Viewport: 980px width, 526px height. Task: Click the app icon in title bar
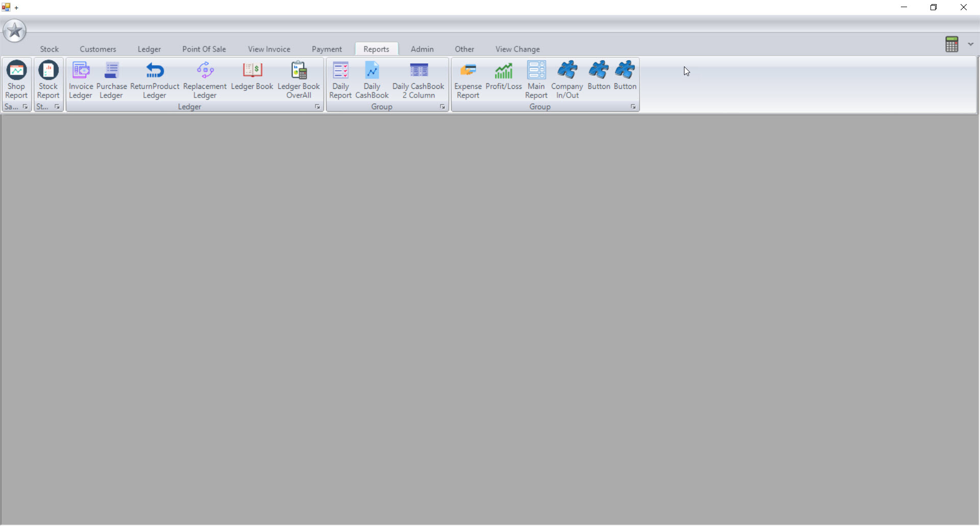point(6,7)
